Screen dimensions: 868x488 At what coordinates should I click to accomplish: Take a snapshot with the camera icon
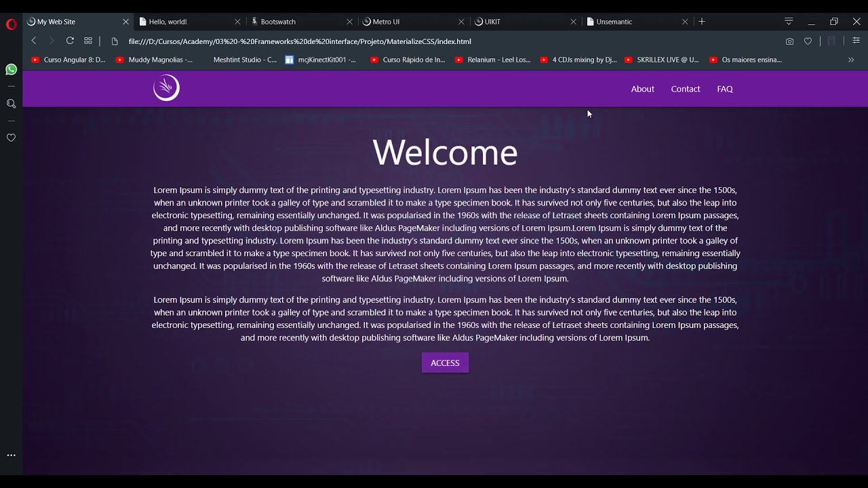(x=789, y=41)
